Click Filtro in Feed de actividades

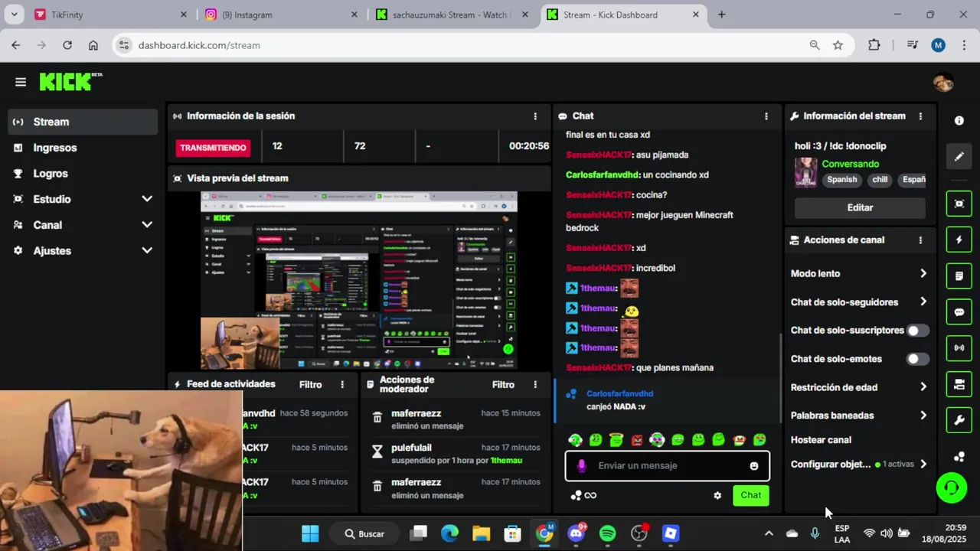tap(310, 385)
